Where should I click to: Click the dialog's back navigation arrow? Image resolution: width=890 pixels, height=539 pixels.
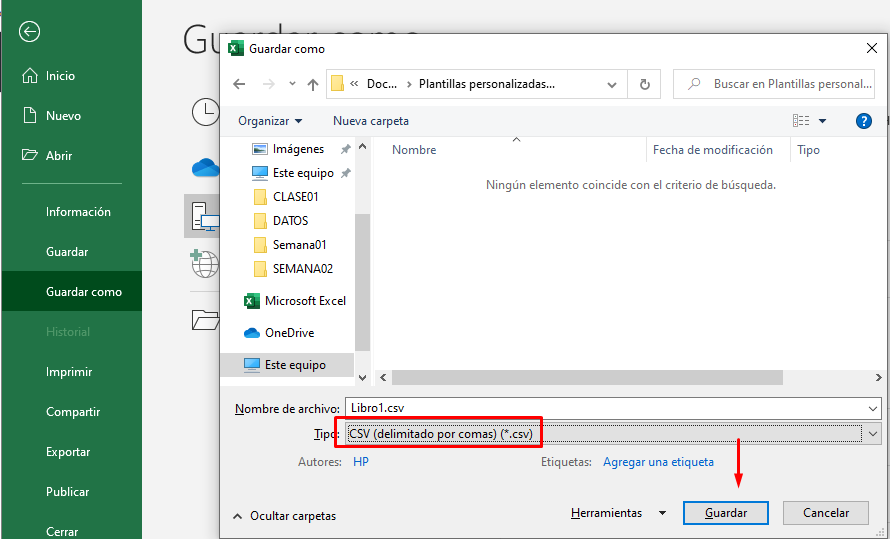pyautogui.click(x=239, y=85)
